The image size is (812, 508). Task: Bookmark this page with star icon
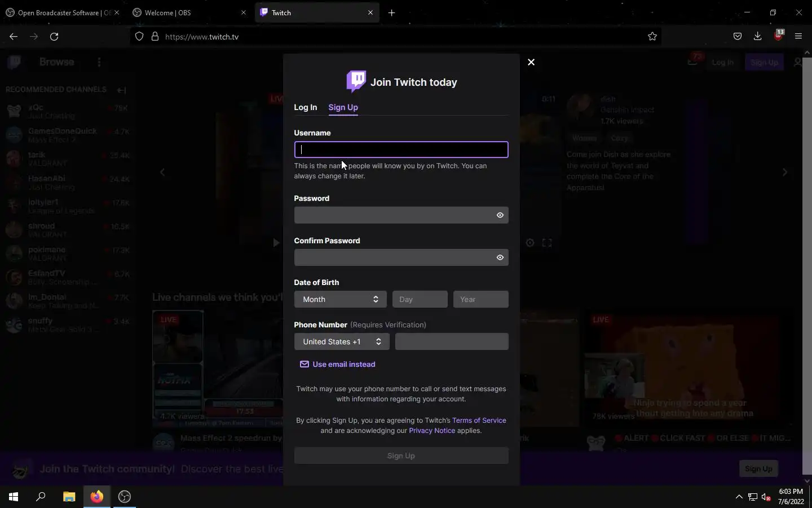coord(652,36)
